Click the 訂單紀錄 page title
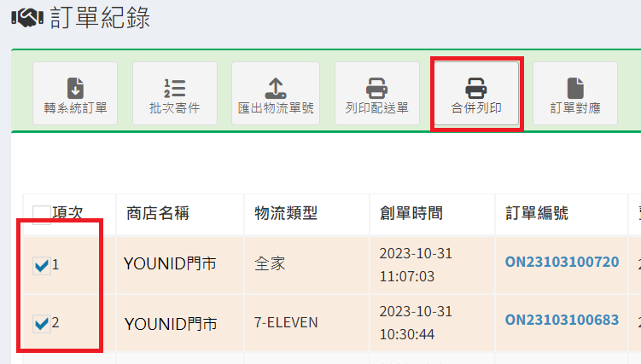Viewport: 641px width, 364px height. [x=101, y=18]
